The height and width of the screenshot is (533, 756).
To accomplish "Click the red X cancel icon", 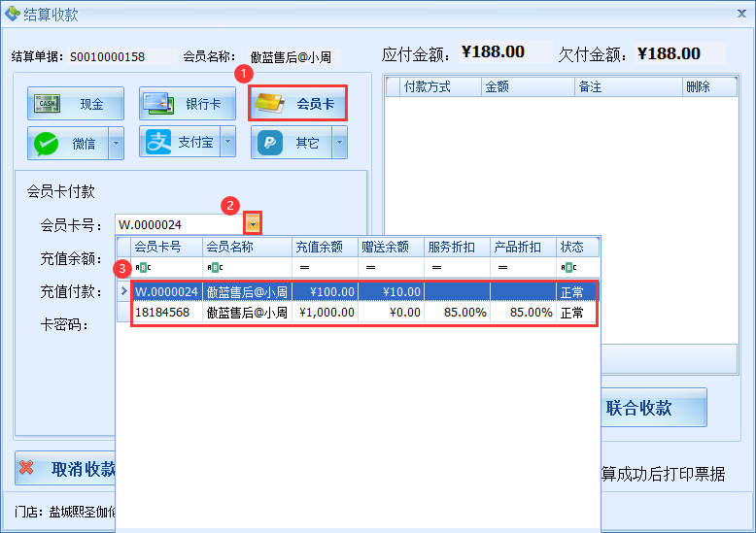I will pyautogui.click(x=26, y=467).
